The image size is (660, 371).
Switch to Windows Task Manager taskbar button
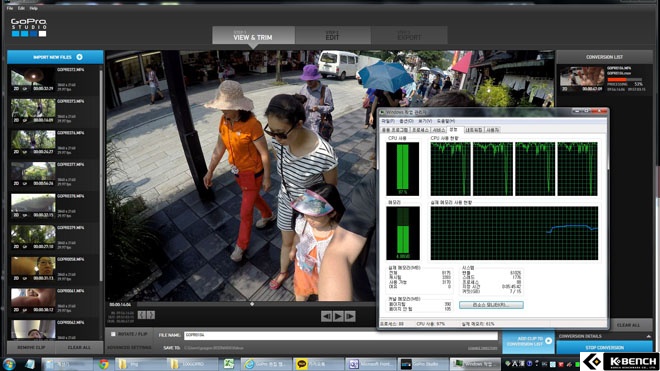pos(475,364)
